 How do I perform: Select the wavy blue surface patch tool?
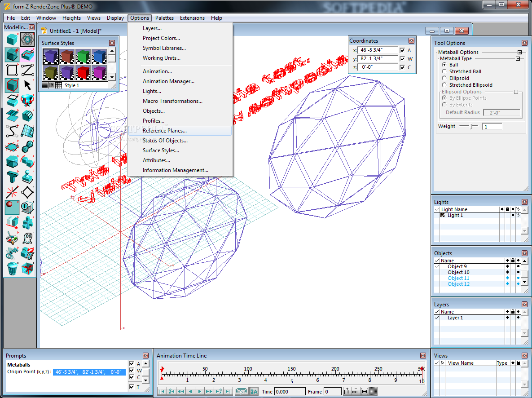point(27,131)
